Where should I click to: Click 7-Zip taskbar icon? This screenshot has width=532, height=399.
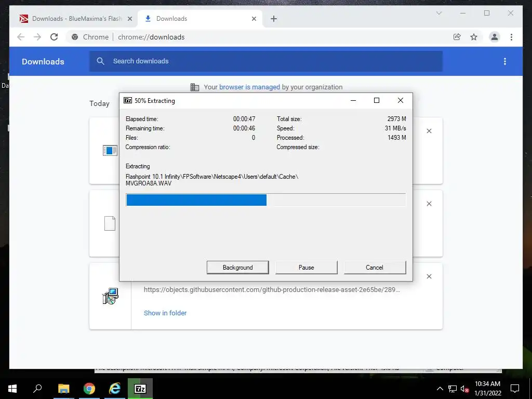140,389
